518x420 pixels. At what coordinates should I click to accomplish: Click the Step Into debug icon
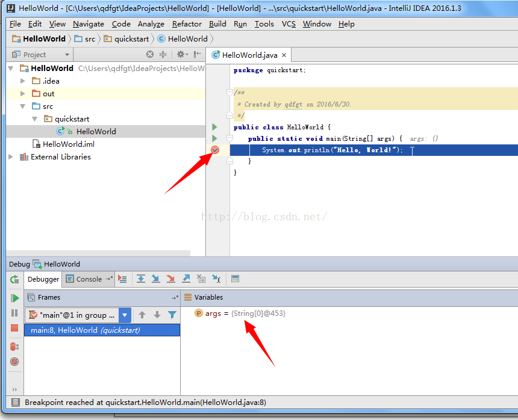coord(156,279)
